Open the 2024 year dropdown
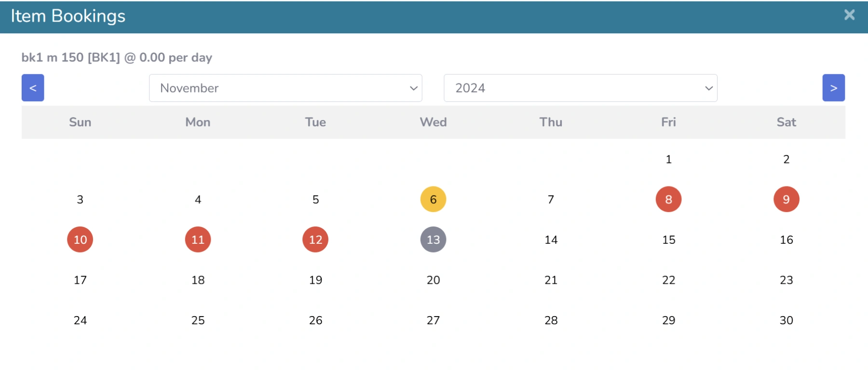 click(x=581, y=88)
